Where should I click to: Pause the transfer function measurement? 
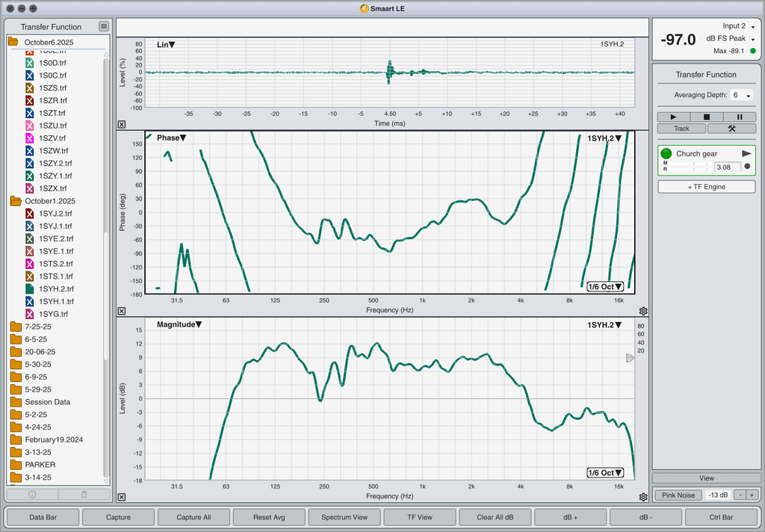(x=740, y=117)
